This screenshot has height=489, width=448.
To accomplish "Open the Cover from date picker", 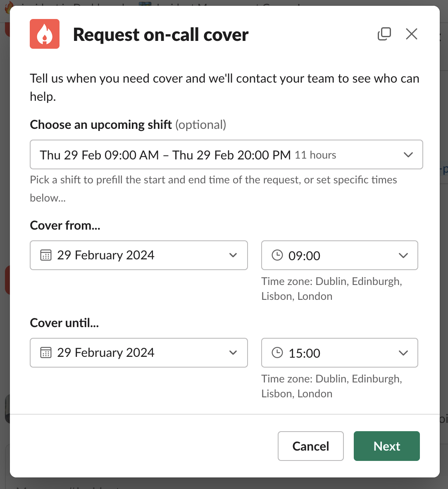I will coord(139,255).
